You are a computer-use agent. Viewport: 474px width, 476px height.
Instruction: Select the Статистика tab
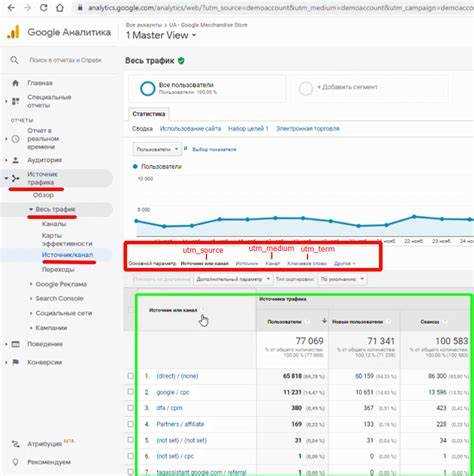coord(149,114)
